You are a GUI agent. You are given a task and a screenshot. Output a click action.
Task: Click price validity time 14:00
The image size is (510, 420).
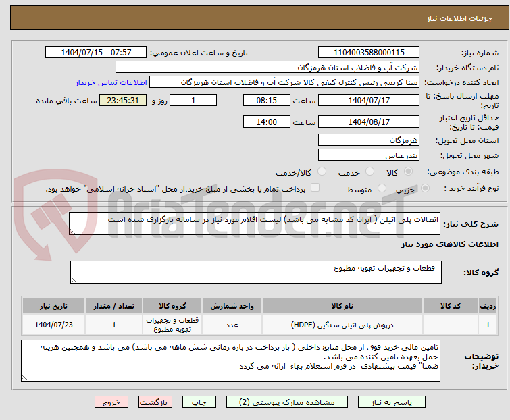click(267, 122)
